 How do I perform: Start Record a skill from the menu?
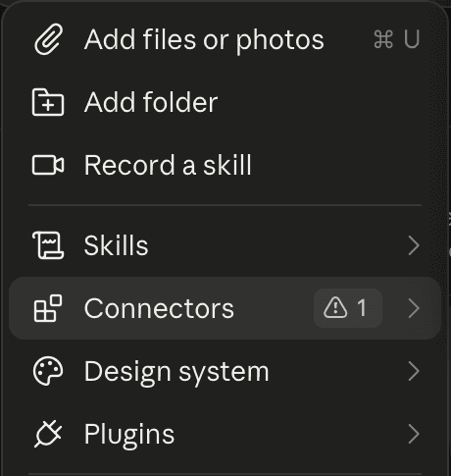pos(225,165)
